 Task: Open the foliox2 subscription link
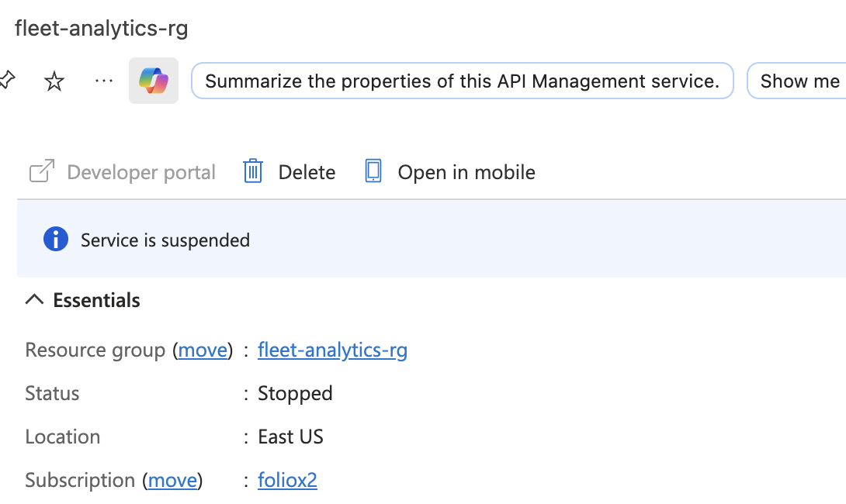[288, 480]
